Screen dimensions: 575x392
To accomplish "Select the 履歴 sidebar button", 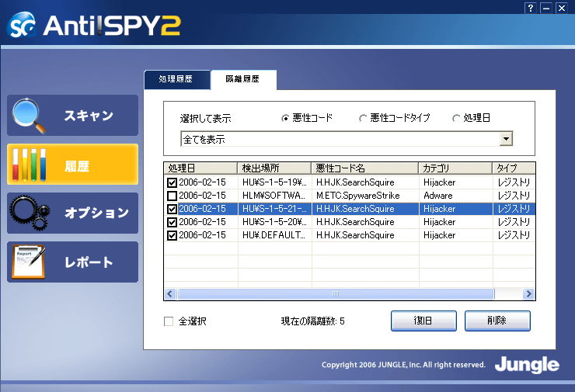I will pyautogui.click(x=72, y=164).
